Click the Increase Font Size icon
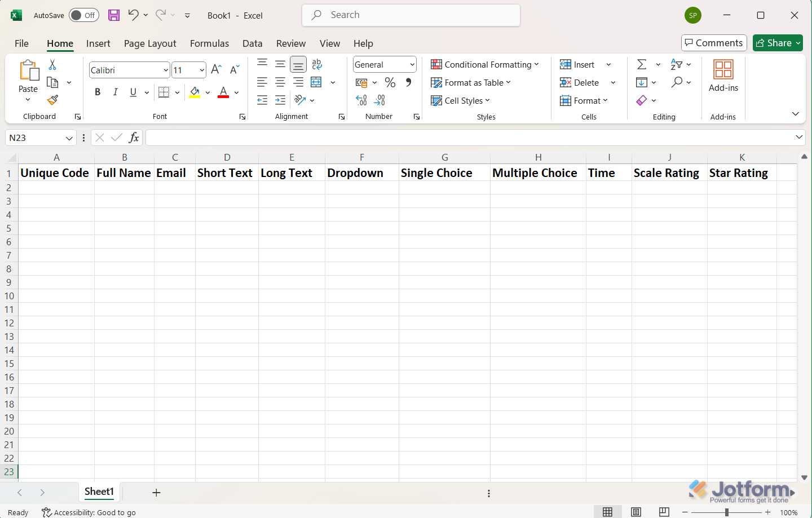Image resolution: width=812 pixels, height=518 pixels. coord(216,70)
